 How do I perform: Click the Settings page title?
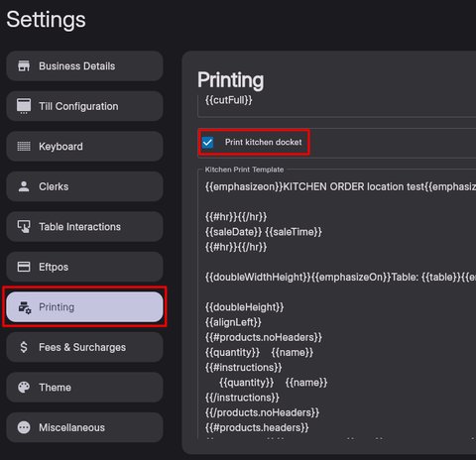tap(46, 20)
